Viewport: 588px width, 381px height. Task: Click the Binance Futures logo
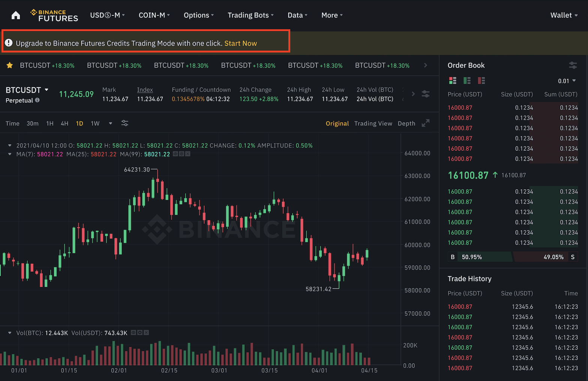pos(54,15)
